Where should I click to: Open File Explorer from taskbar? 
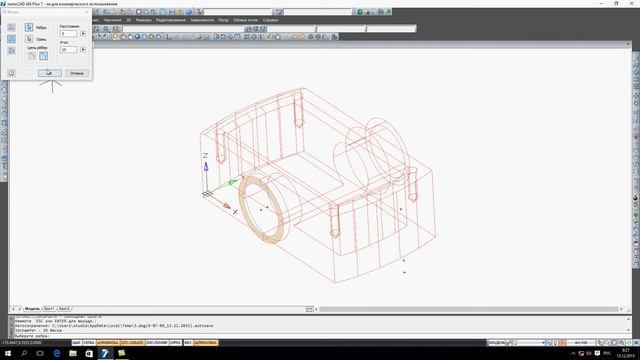point(73,353)
